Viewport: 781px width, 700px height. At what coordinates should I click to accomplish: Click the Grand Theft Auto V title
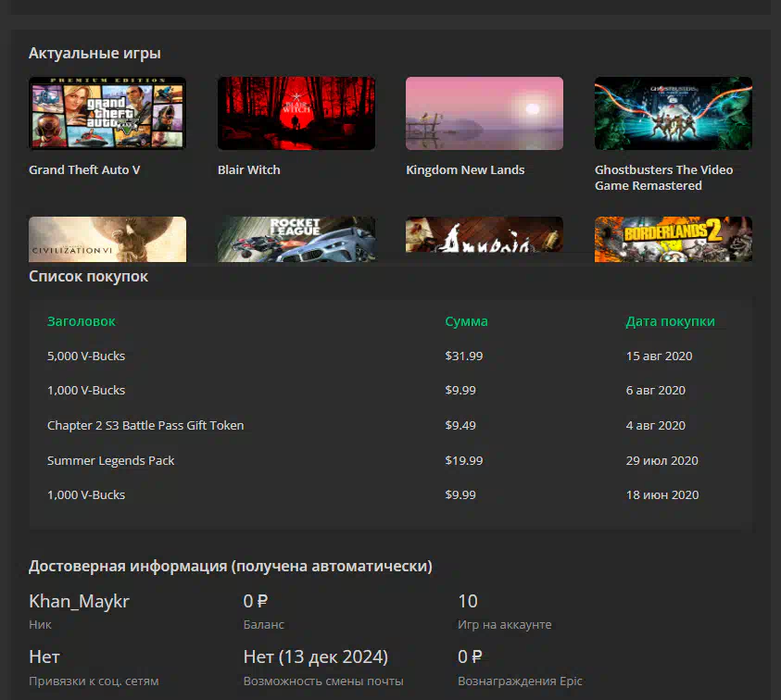coord(84,169)
